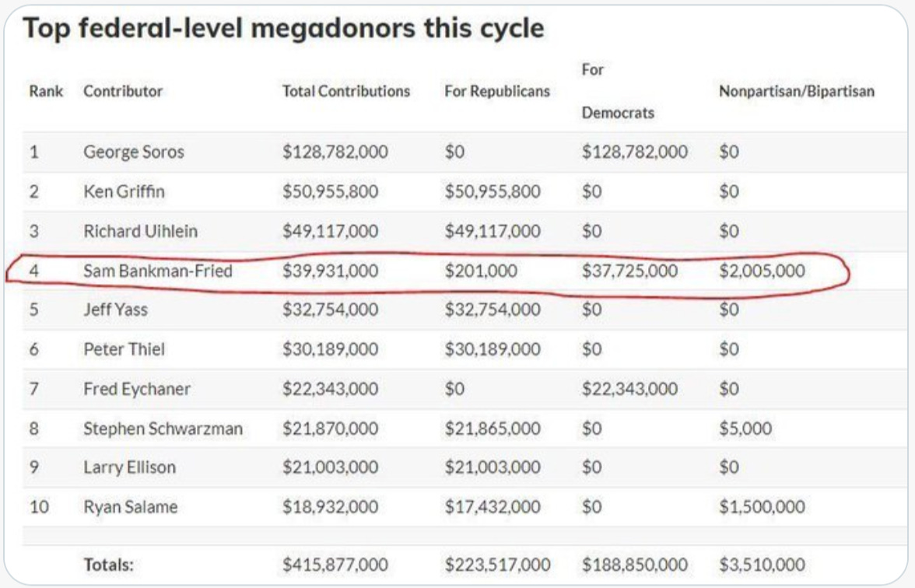Click the Larry Ellison name
Viewport: 915px width, 588px height.
pos(129,467)
